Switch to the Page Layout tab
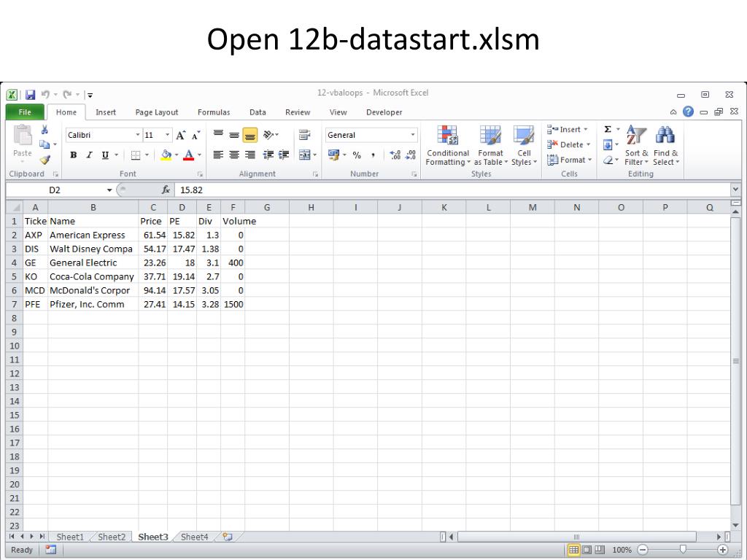The height and width of the screenshot is (560, 747). [x=157, y=112]
